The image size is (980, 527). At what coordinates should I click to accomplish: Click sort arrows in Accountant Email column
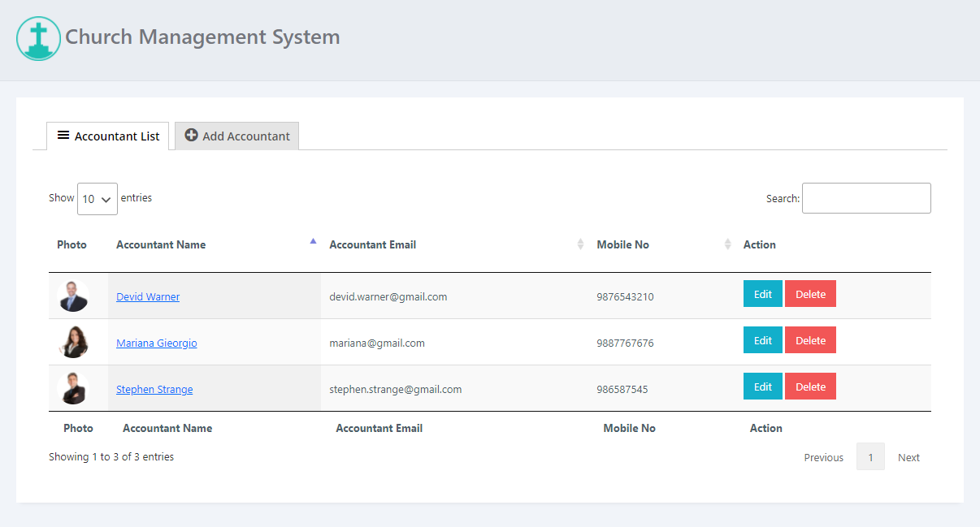coord(580,244)
